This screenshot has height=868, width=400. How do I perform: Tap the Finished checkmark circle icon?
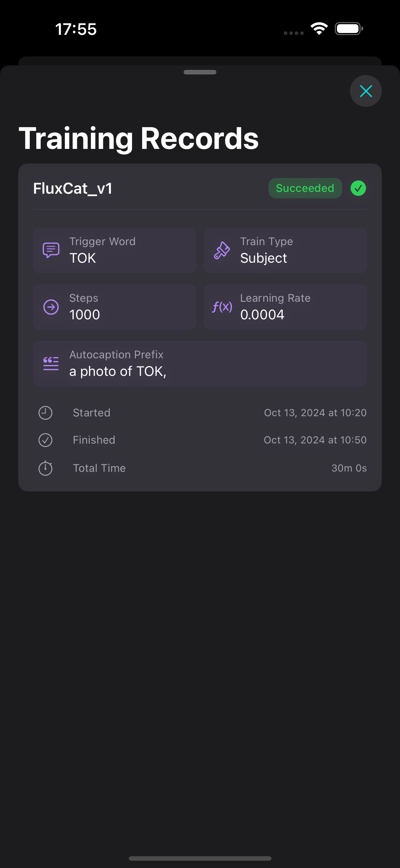[45, 440]
